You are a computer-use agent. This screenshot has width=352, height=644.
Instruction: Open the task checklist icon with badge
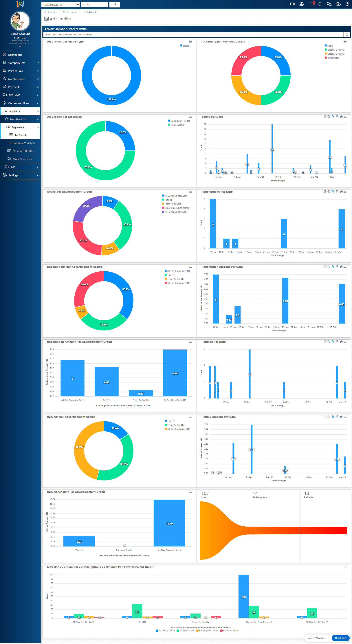(311, 4)
